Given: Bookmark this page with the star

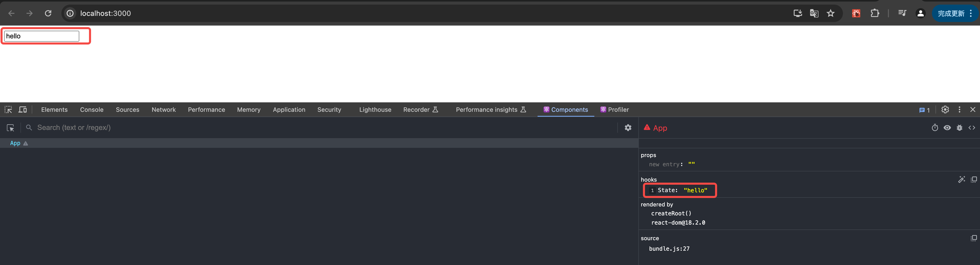Looking at the screenshot, I should (830, 13).
